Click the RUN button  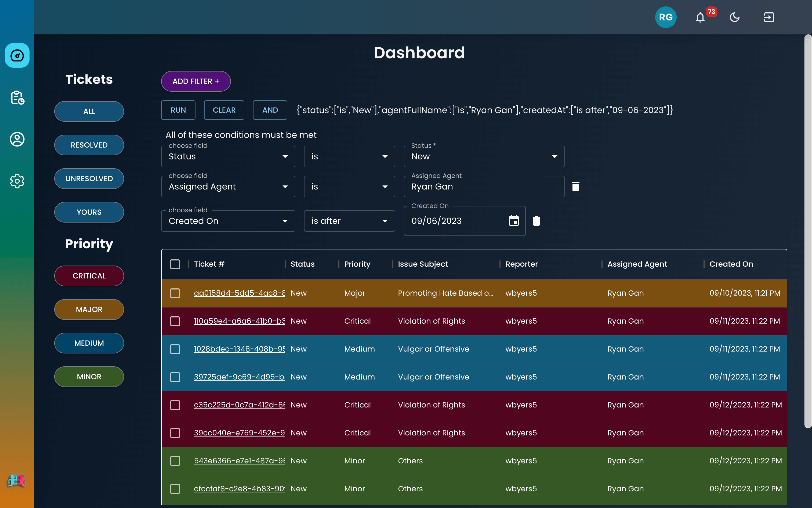[x=178, y=110]
